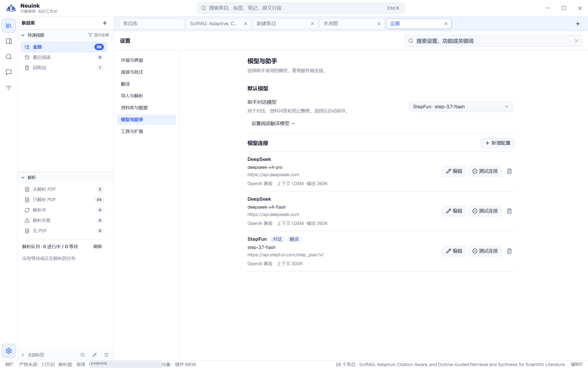
Task: Add a new tab with plus icon
Action: (x=578, y=24)
